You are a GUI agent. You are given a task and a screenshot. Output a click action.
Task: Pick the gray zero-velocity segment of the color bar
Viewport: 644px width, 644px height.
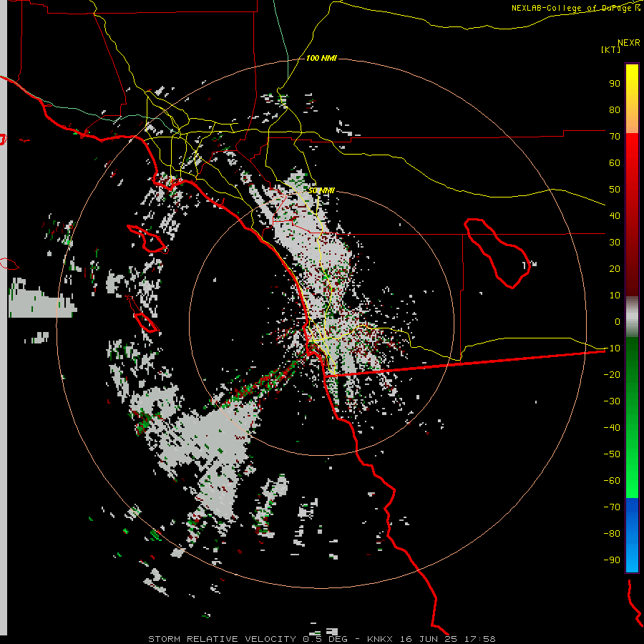632,317
